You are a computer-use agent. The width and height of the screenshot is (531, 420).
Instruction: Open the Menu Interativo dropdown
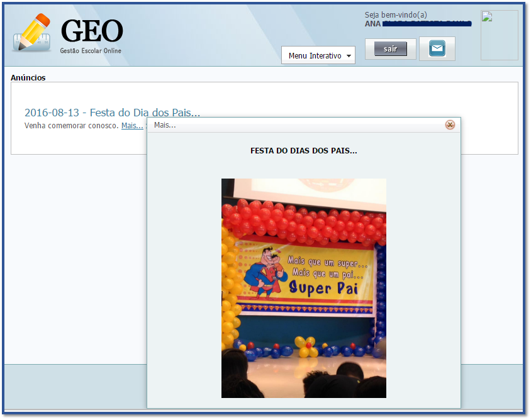point(318,55)
